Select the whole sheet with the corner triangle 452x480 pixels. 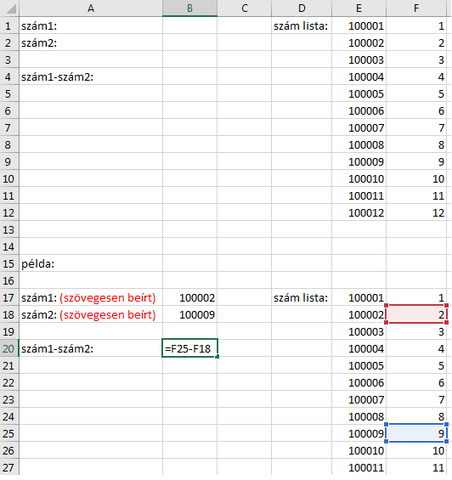(x=10, y=8)
